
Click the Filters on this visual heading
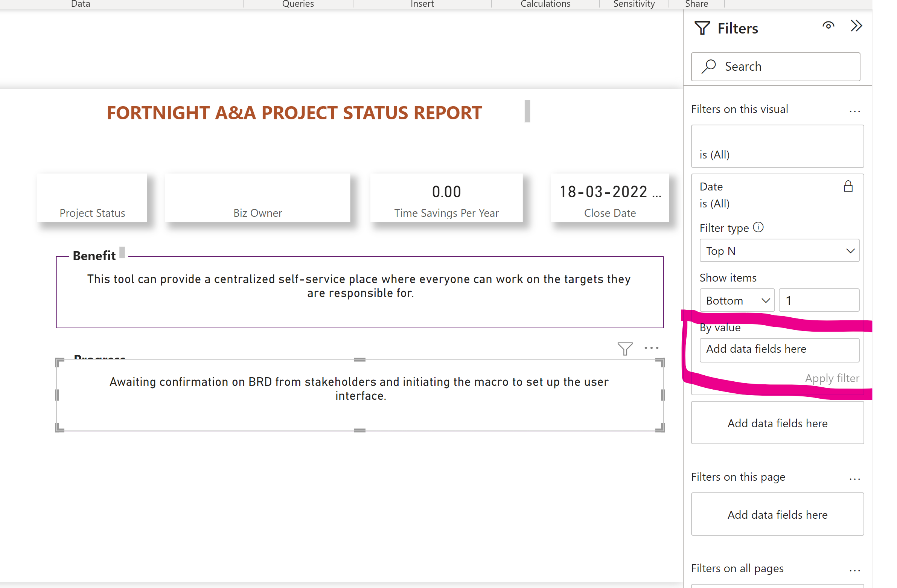[739, 109]
